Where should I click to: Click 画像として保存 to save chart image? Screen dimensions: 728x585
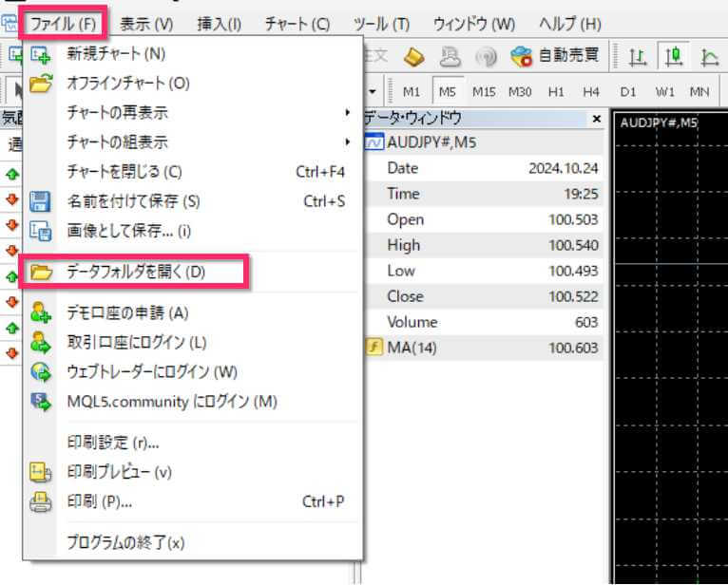129,230
